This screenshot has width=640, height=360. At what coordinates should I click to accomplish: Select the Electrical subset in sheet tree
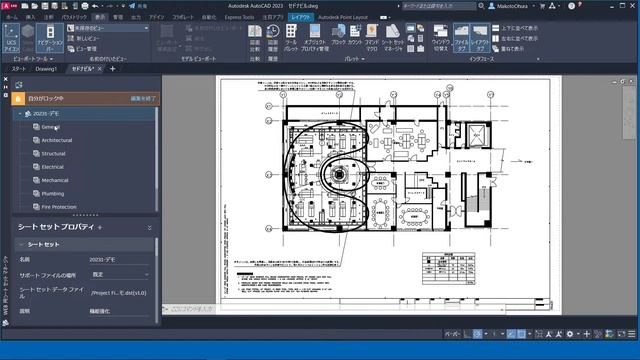point(52,167)
